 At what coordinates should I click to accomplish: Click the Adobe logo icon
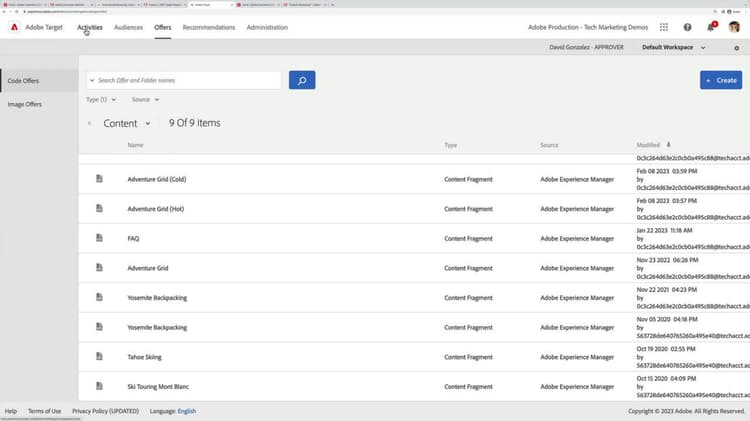coord(14,27)
